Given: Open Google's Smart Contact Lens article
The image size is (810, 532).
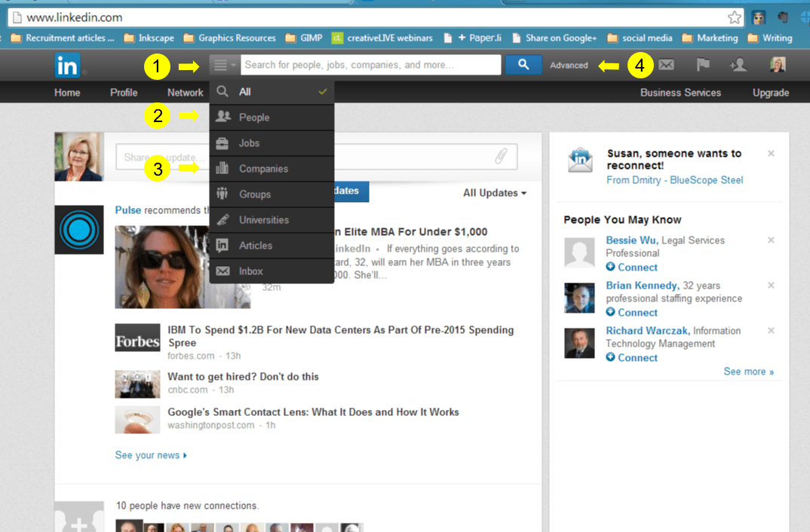Looking at the screenshot, I should coord(313,412).
